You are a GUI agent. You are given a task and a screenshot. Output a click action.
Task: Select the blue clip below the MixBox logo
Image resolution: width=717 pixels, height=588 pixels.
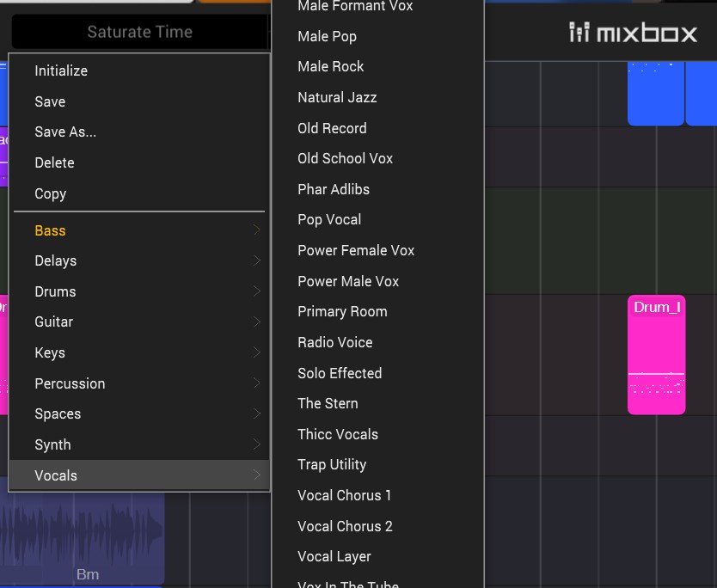tap(655, 93)
